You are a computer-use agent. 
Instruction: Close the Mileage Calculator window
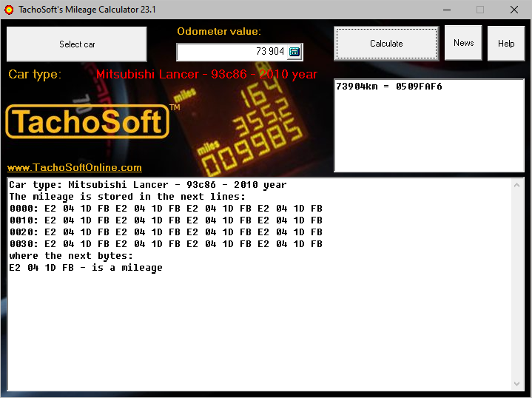point(514,10)
